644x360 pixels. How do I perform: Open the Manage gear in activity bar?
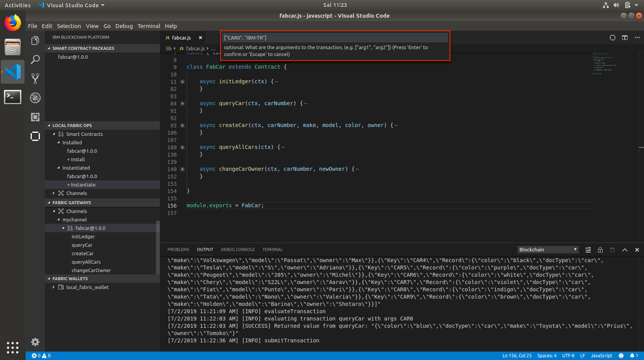[35, 342]
